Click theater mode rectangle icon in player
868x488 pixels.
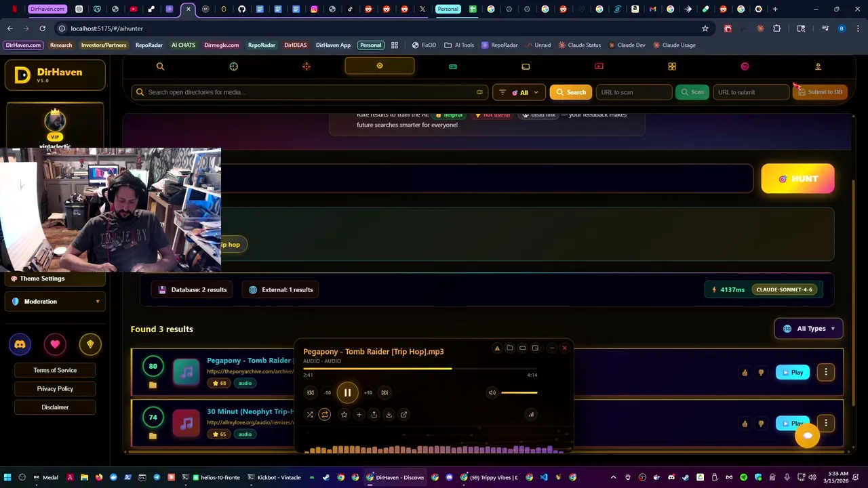coord(522,348)
